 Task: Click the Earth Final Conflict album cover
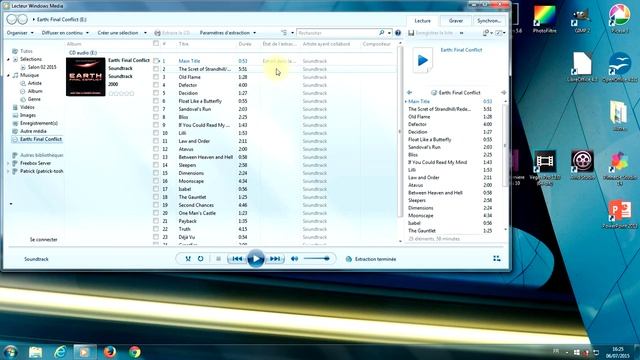point(86,77)
